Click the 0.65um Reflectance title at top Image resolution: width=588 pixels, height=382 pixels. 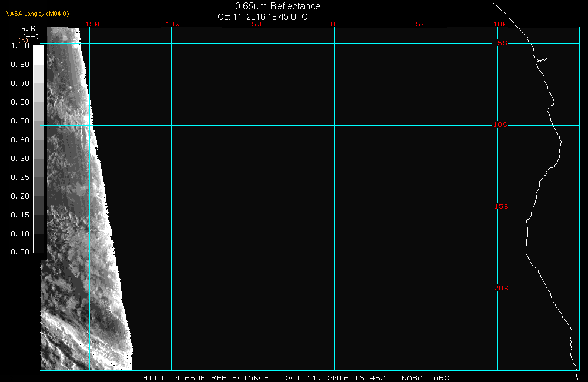click(x=278, y=6)
